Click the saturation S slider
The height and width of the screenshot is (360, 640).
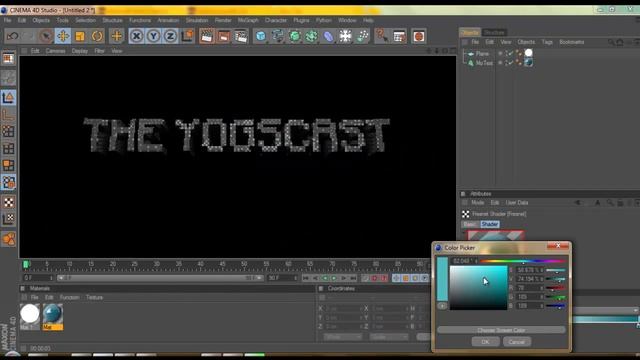[556, 270]
